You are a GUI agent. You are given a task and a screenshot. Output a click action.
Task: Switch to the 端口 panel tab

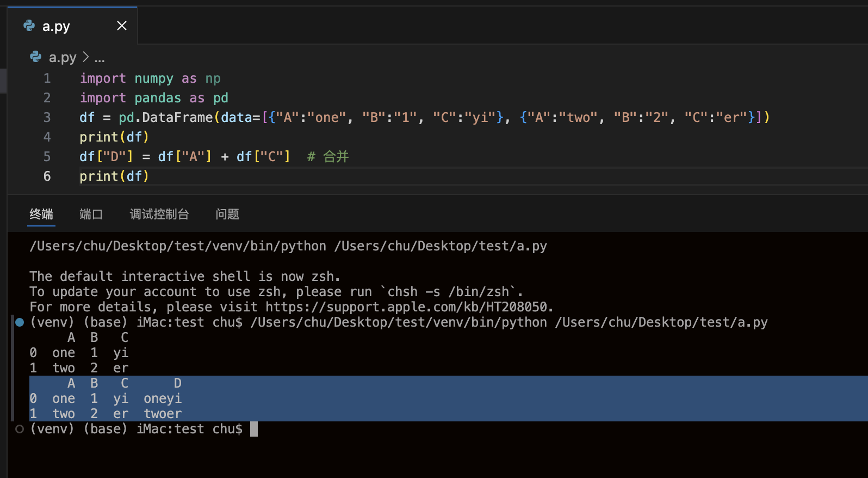click(x=91, y=214)
